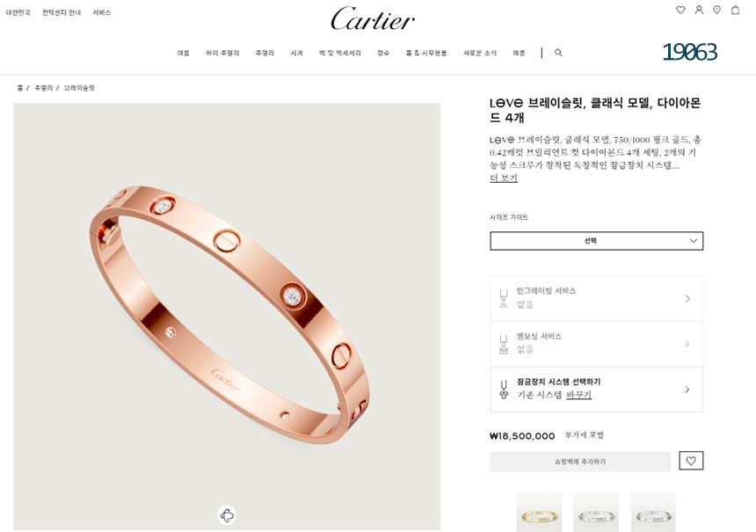Click the main rose gold bracelet image
This screenshot has height=532, width=756.
click(x=227, y=317)
